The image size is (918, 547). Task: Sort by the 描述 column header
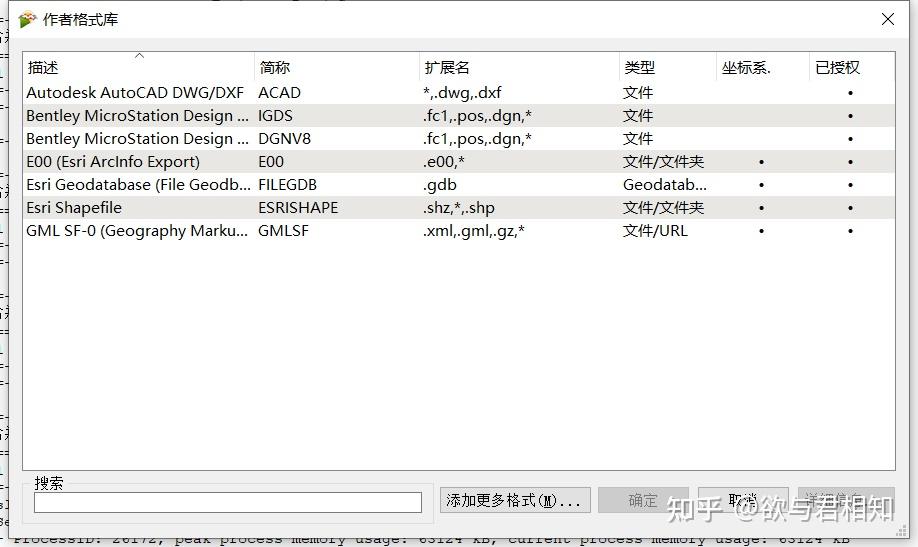[x=139, y=67]
